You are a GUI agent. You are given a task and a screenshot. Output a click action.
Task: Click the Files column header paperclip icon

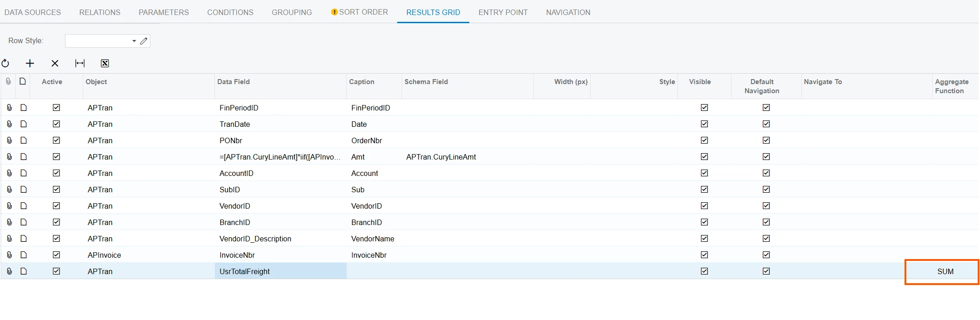tap(9, 81)
